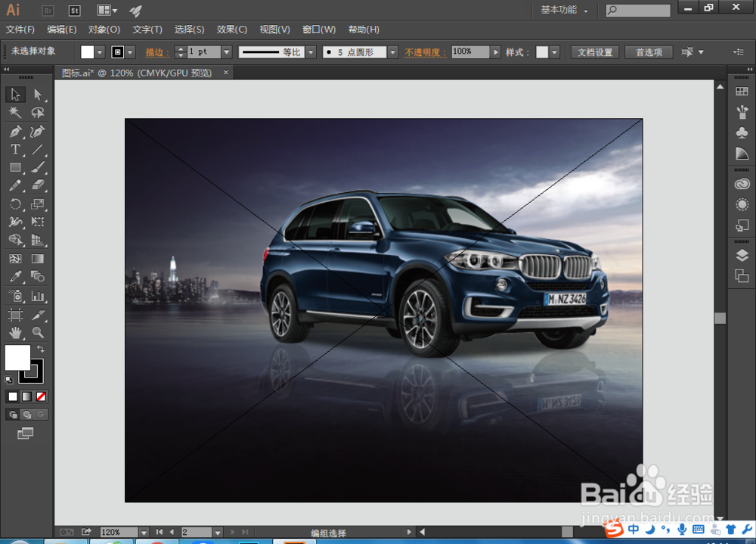Select the Selection tool (black arrow)
Image resolution: width=756 pixels, height=544 pixels.
coord(15,94)
